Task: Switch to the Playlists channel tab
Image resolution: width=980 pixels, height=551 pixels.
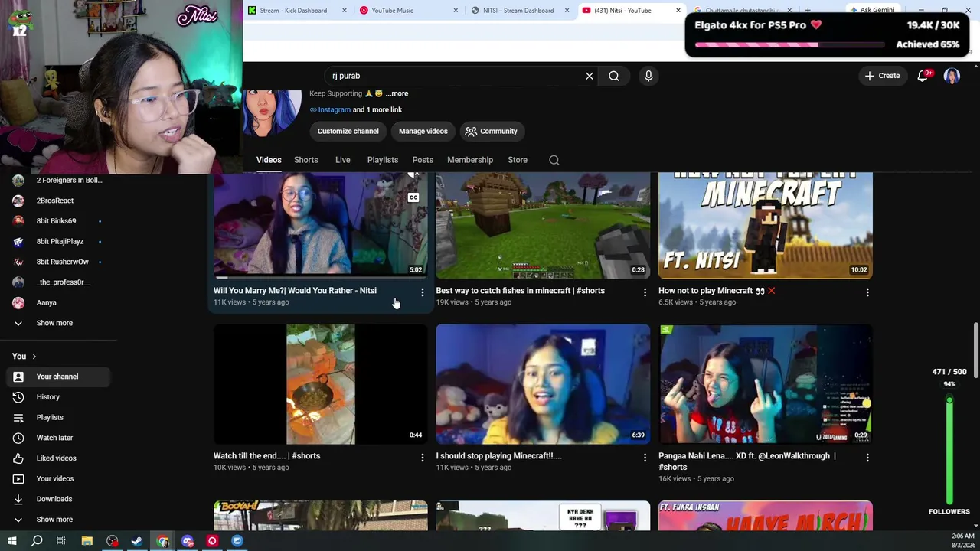Action: (382, 160)
